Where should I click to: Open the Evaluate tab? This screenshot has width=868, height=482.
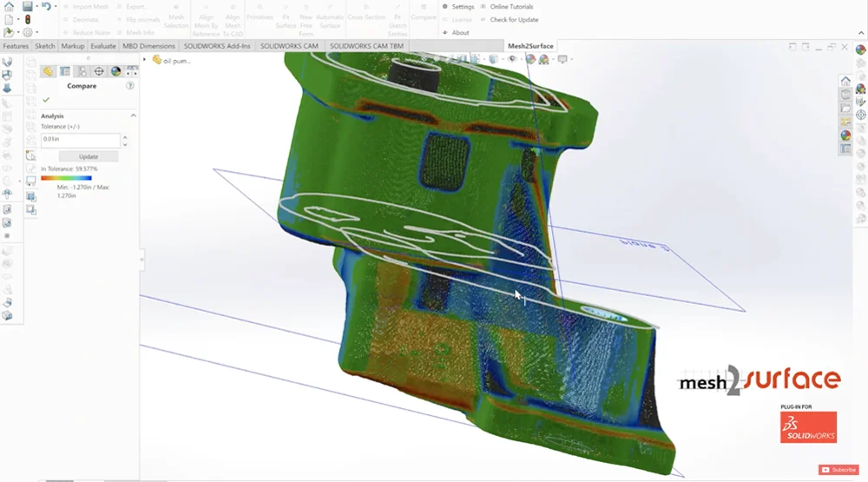pos(103,46)
